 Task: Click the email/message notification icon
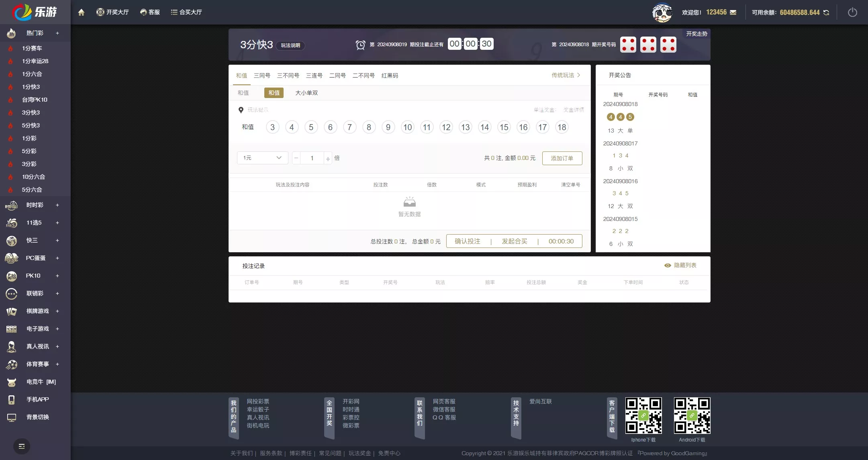(734, 12)
